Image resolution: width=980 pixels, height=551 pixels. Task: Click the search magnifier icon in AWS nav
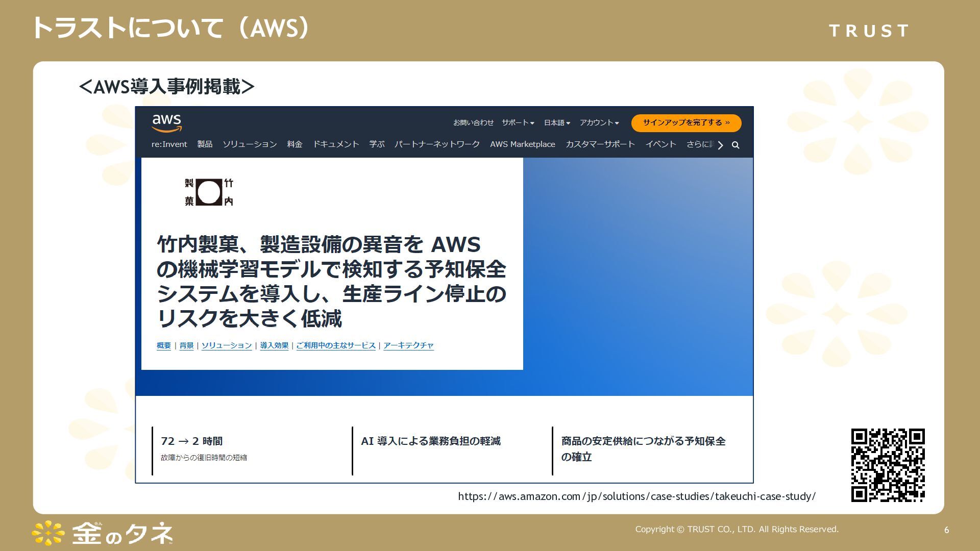[736, 145]
